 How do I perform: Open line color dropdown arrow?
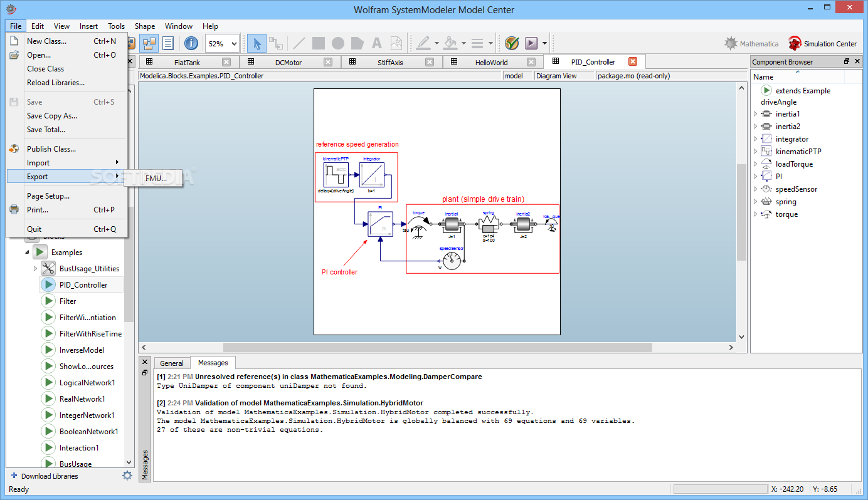click(437, 44)
